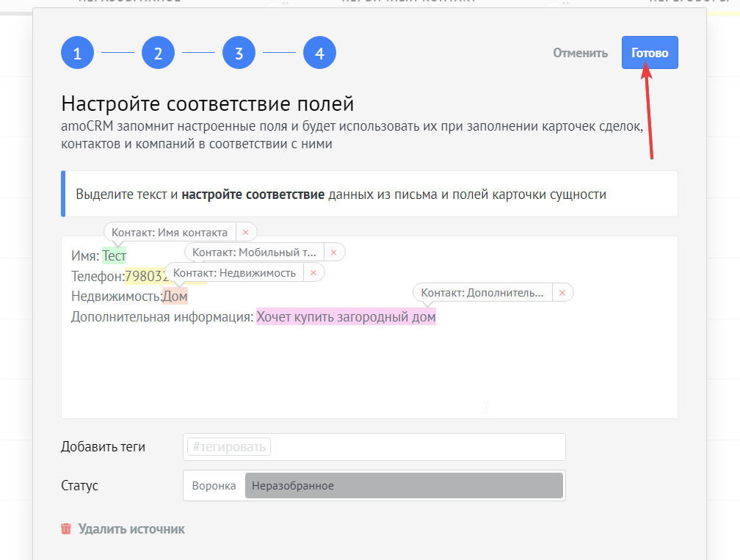740x560 pixels.
Task: Click the Воронка label in status field
Action: point(214,485)
